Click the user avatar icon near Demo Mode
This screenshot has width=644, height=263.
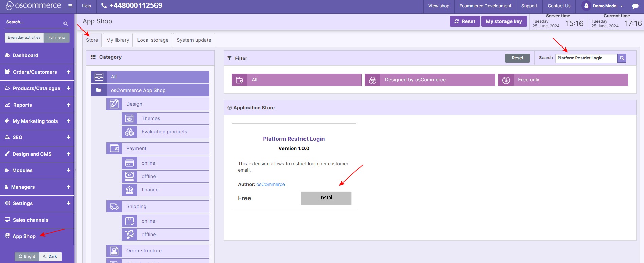pyautogui.click(x=586, y=6)
